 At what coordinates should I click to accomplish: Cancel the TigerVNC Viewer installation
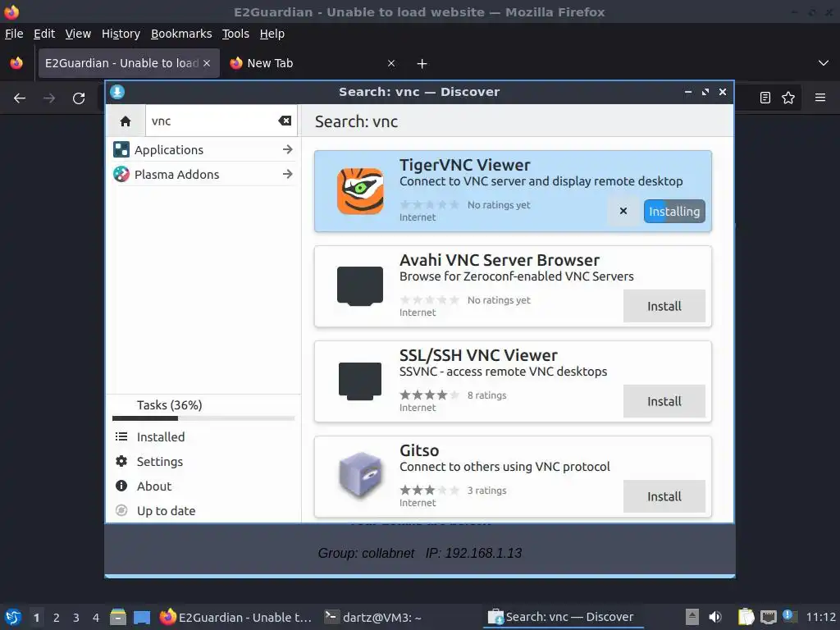tap(623, 211)
